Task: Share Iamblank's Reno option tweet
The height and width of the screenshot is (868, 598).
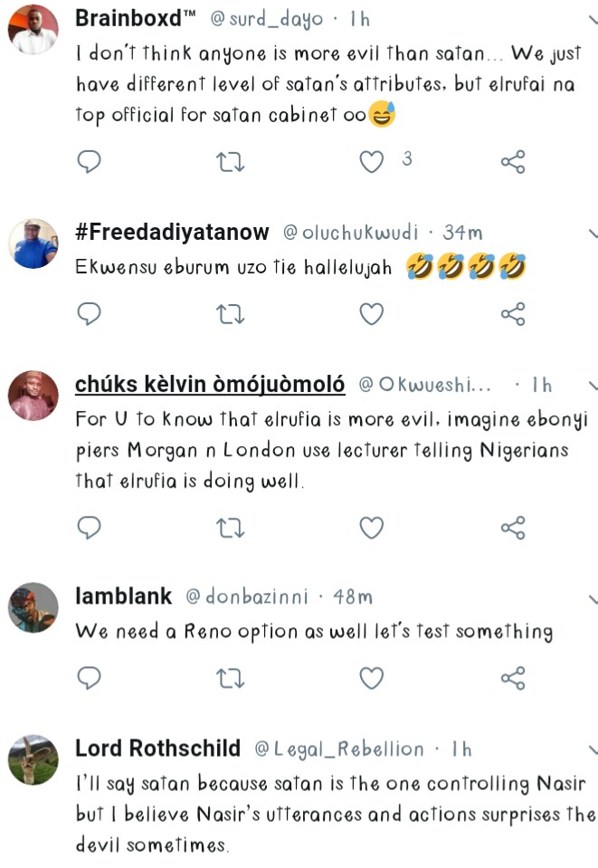Action: click(x=512, y=677)
